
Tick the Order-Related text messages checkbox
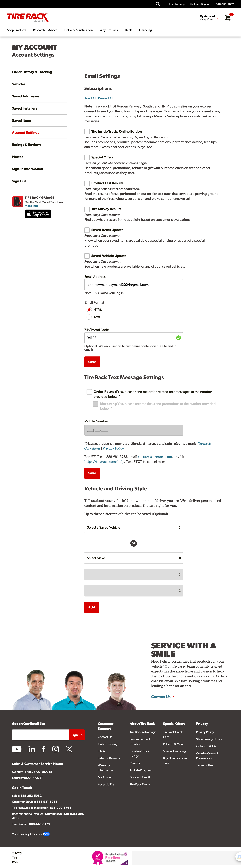89,392
